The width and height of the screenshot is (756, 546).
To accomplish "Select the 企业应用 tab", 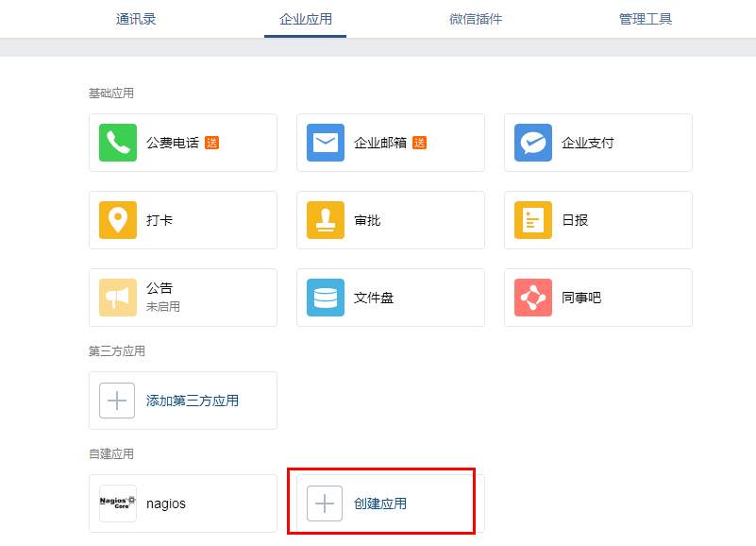I will coord(306,19).
